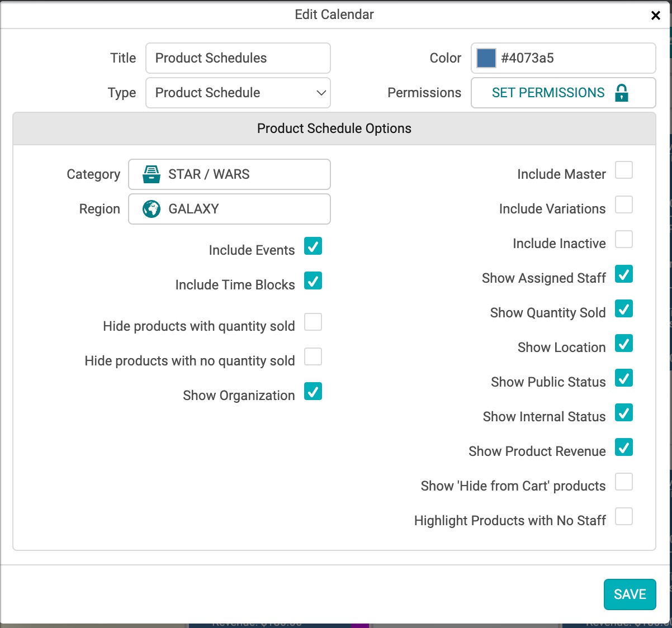This screenshot has height=628, width=672.
Task: Change region using the GALAXY button
Action: (229, 209)
